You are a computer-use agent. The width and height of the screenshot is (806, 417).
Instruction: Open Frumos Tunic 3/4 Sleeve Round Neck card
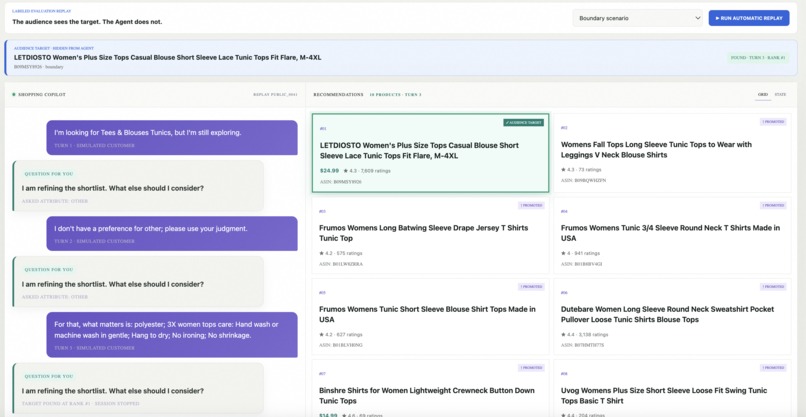672,235
